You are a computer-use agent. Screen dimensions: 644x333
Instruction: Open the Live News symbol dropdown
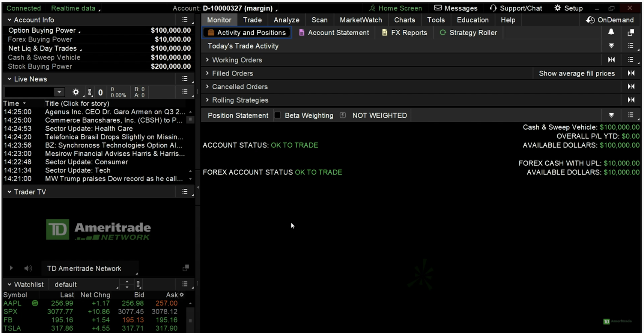59,92
